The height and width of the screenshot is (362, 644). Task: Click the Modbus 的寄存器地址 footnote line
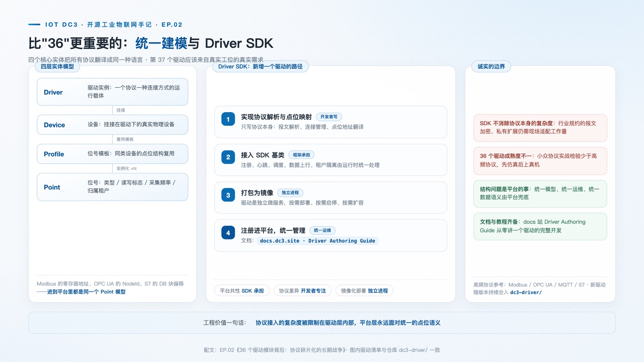[x=110, y=284]
